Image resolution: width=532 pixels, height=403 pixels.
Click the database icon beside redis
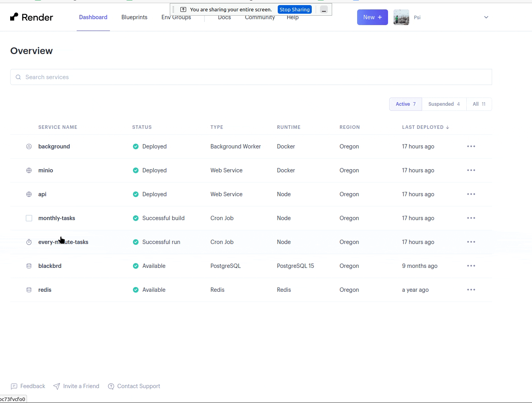tap(29, 290)
